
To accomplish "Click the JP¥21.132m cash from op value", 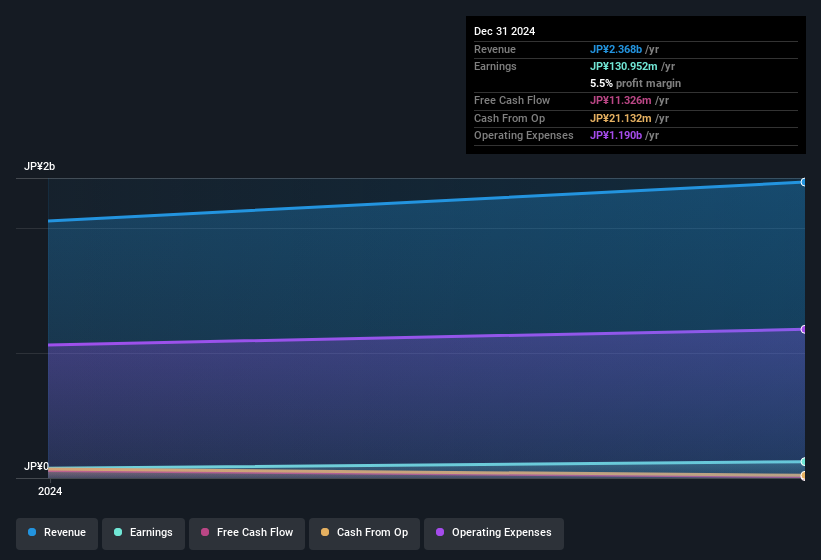I will [x=620, y=118].
